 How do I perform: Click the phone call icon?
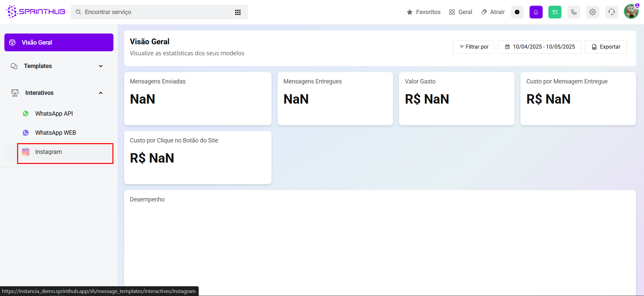coord(574,12)
